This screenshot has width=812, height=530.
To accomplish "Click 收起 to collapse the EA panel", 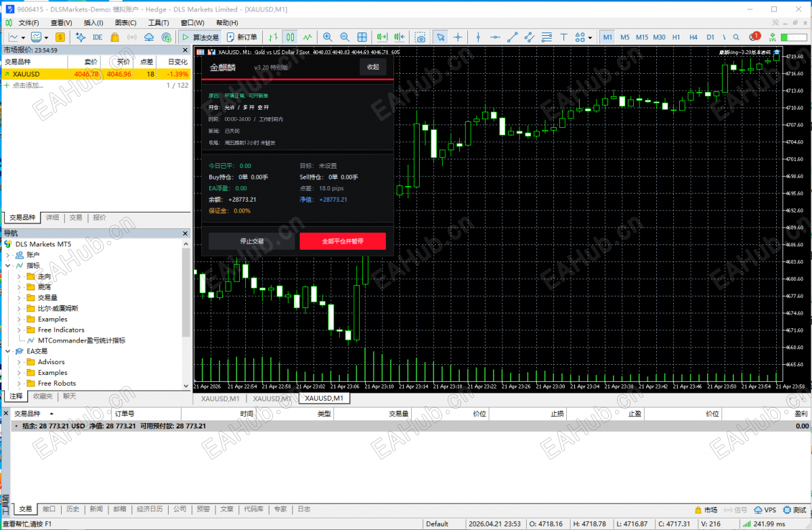I will point(373,67).
